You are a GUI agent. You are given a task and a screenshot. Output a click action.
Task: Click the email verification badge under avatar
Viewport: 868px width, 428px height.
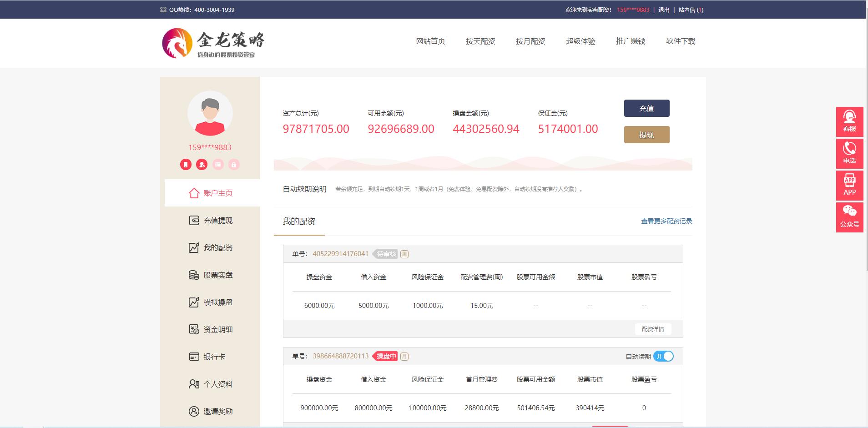tap(218, 165)
